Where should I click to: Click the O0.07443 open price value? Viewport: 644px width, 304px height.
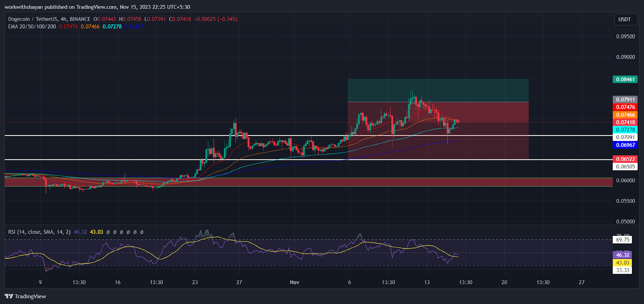(105, 19)
